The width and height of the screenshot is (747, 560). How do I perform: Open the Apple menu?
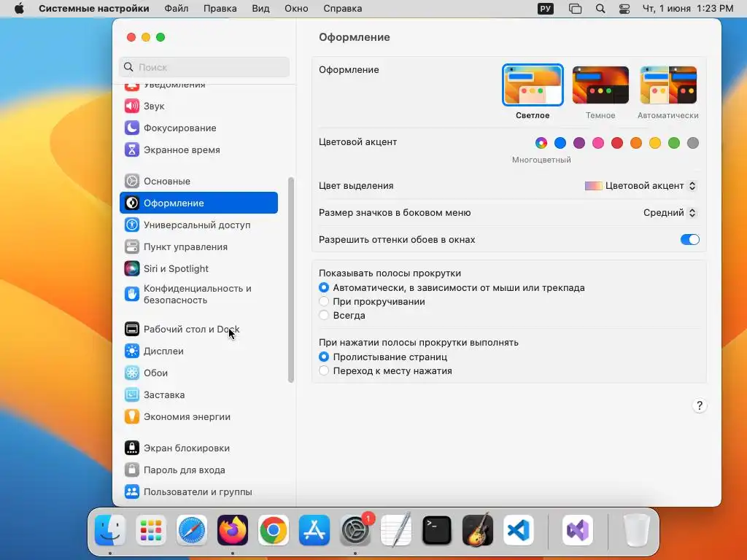pos(19,9)
